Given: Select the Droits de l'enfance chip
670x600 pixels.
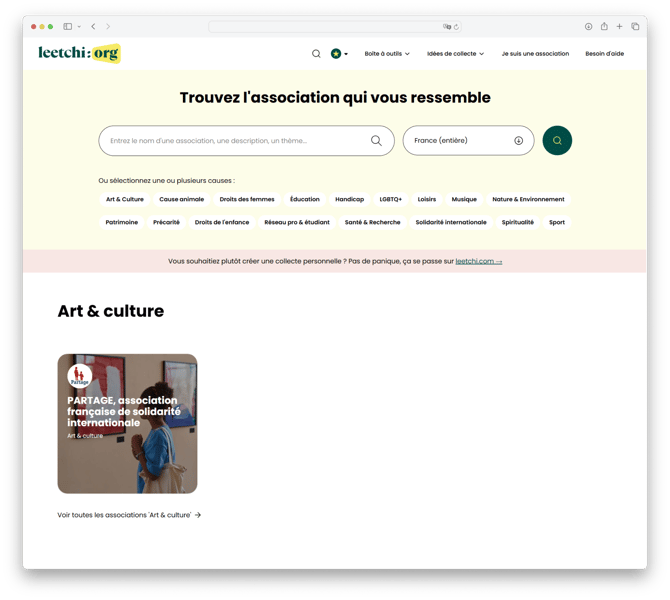Looking at the screenshot, I should click(222, 222).
